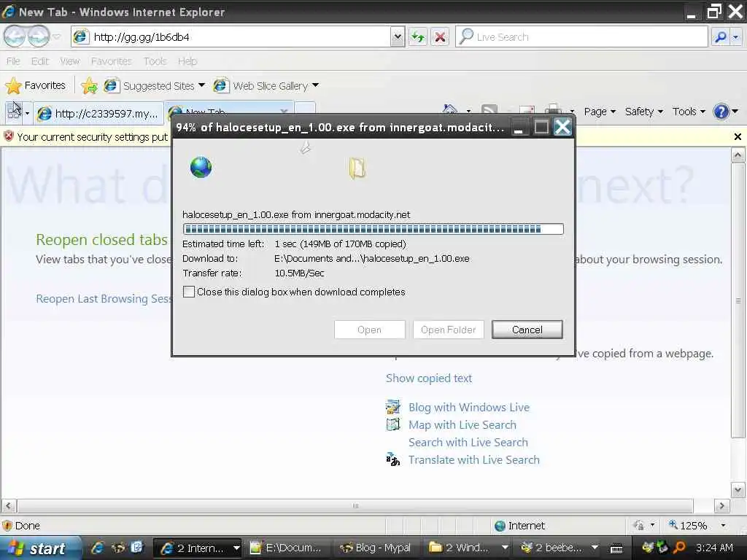Click the download progress bar
This screenshot has height=560, width=747.
(373, 229)
